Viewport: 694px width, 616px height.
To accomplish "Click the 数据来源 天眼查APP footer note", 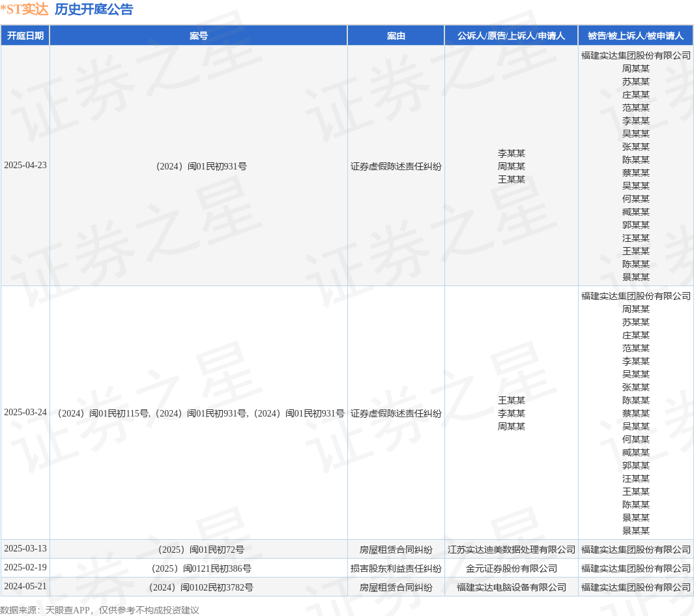I will point(100,610).
